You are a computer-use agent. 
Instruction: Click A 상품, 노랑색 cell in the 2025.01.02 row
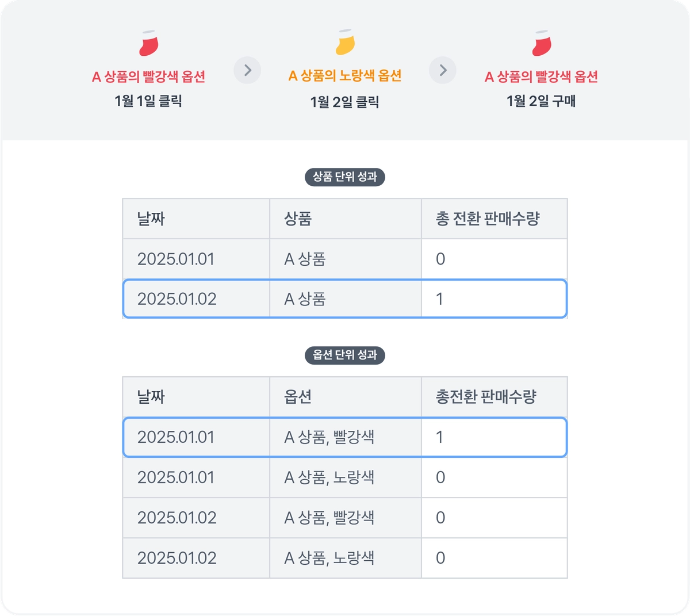click(x=329, y=558)
